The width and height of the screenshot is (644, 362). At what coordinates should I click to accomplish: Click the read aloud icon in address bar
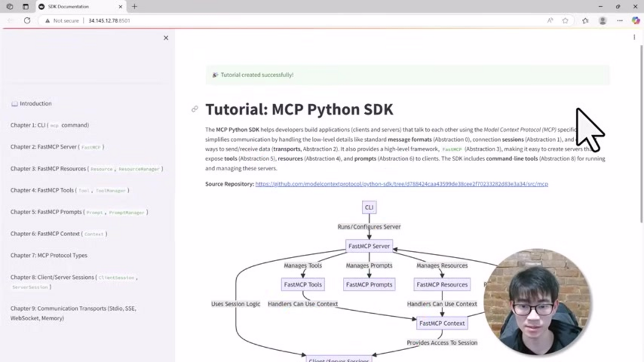pos(550,20)
